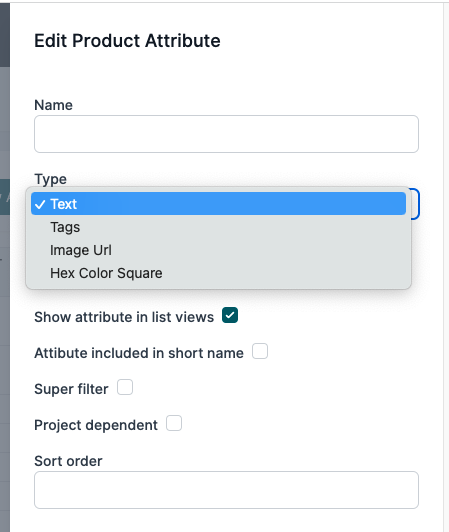This screenshot has height=532, width=449.
Task: Focus the Name input field
Action: pyautogui.click(x=226, y=134)
